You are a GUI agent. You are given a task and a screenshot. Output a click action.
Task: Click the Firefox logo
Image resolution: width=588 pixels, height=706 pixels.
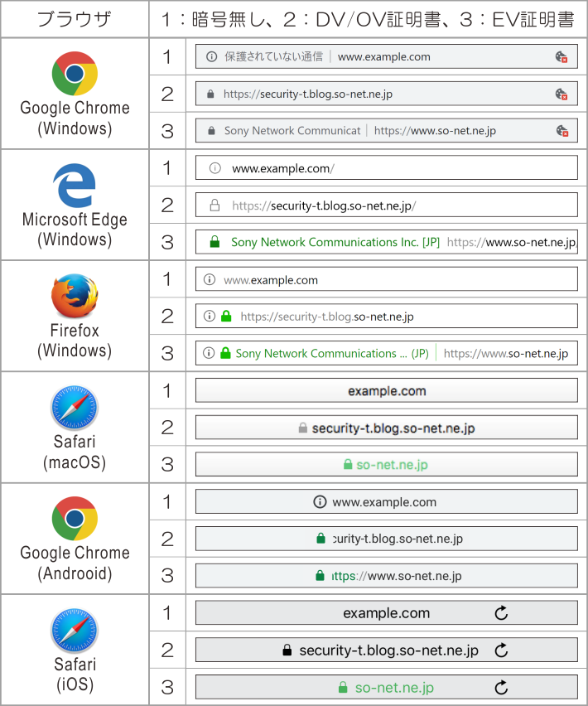click(x=75, y=296)
